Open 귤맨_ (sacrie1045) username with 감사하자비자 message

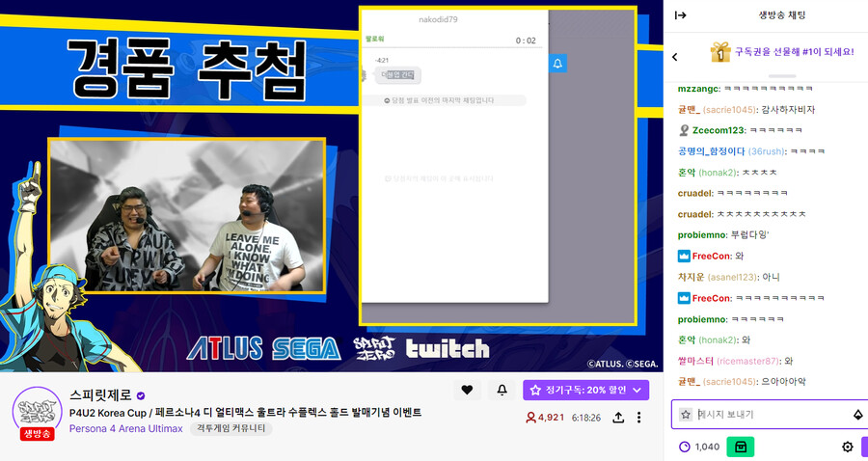click(717, 110)
